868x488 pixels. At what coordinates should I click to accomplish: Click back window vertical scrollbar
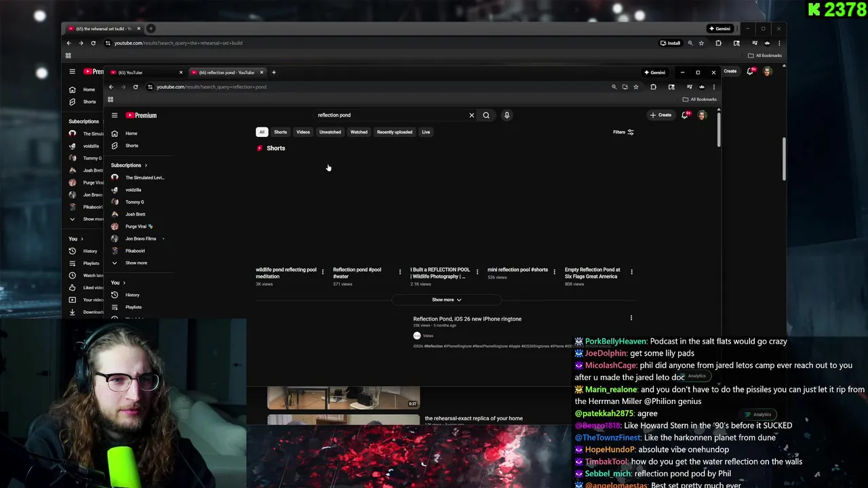point(783,160)
